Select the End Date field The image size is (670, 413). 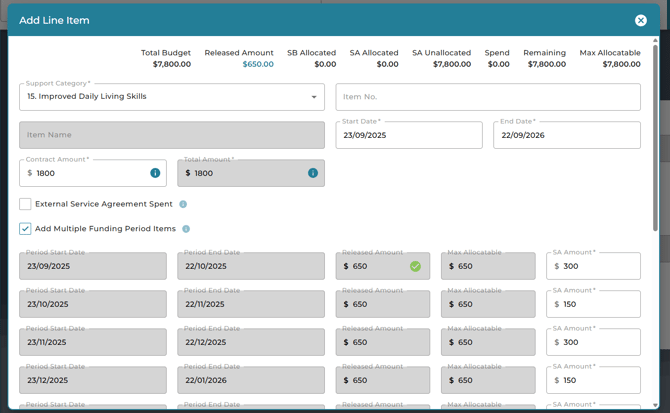point(566,135)
